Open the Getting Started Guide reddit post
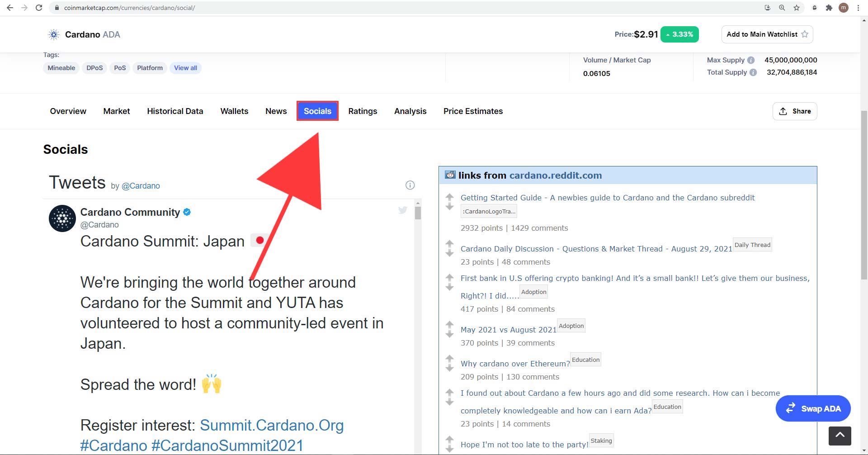 coord(608,198)
